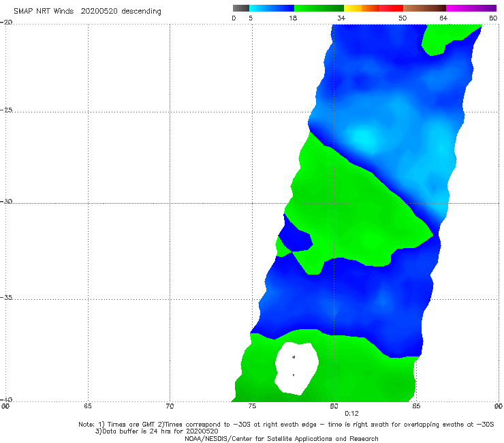The height and width of the screenshot is (443, 504).
Task: Click the light cyan low-wind patch in the swath
Action: (x=365, y=138)
